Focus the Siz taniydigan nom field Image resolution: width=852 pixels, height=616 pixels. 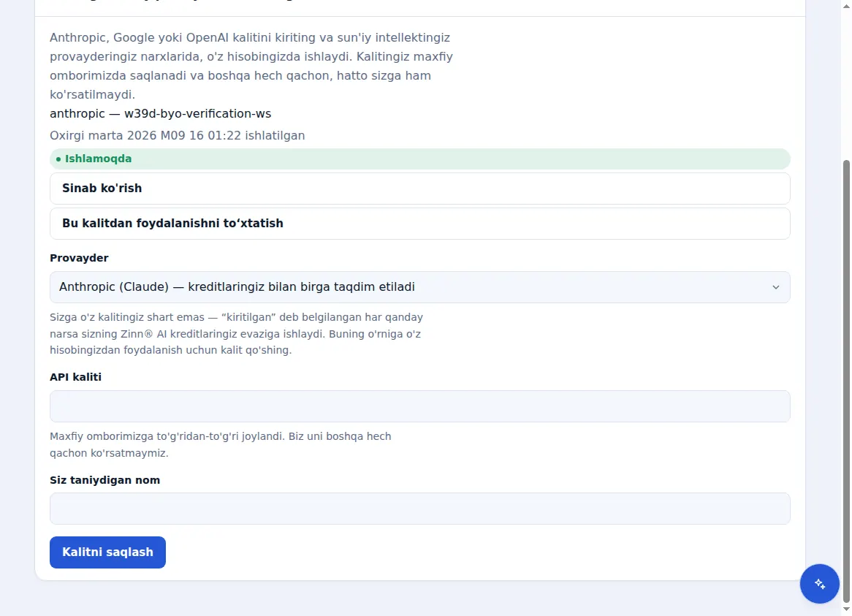pos(419,509)
